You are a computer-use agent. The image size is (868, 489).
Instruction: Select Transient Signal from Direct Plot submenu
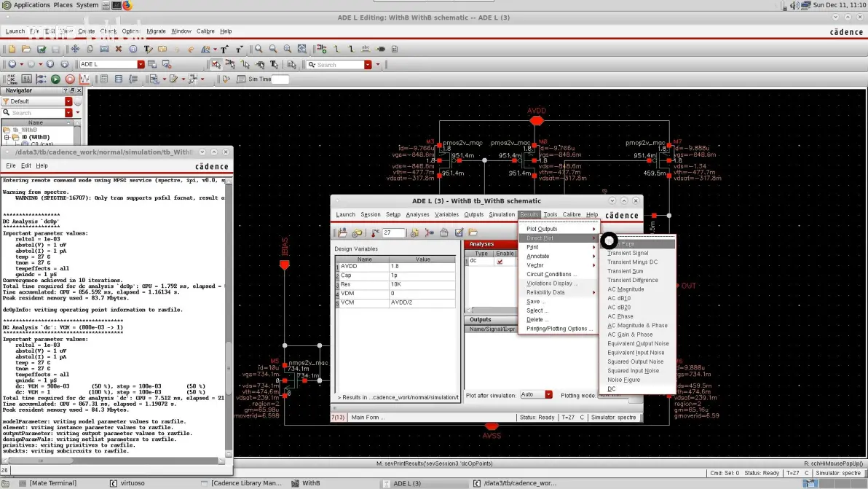[627, 253]
